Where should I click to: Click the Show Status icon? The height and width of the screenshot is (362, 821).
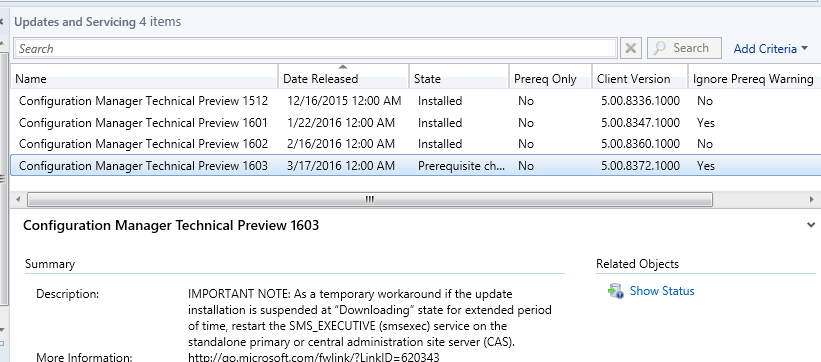tap(615, 291)
